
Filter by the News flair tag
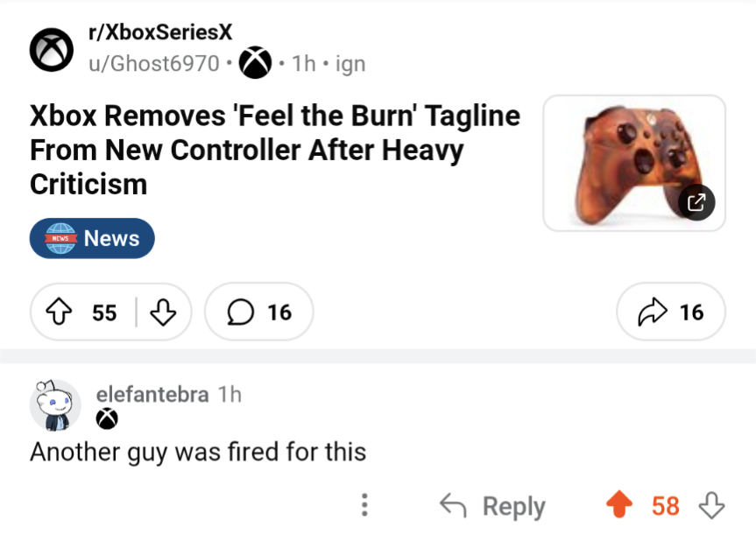[x=92, y=238]
